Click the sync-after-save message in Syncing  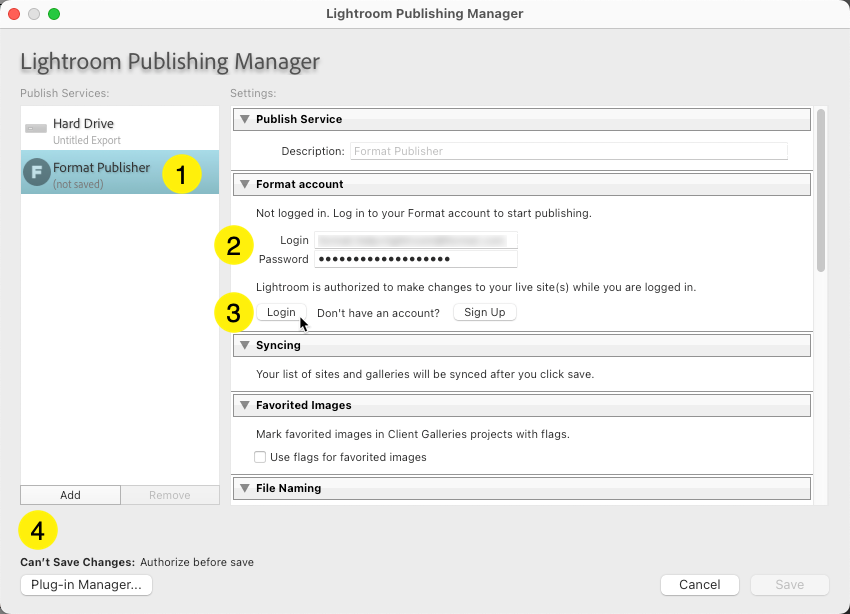pyautogui.click(x=425, y=374)
